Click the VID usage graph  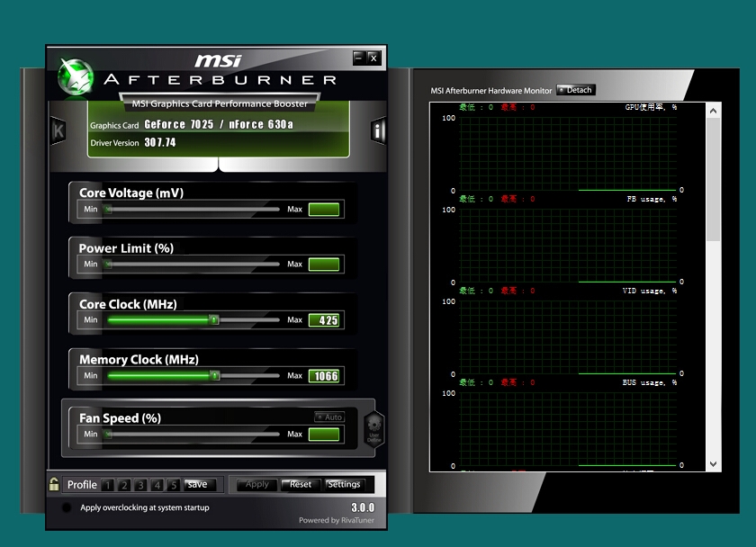tap(568, 338)
